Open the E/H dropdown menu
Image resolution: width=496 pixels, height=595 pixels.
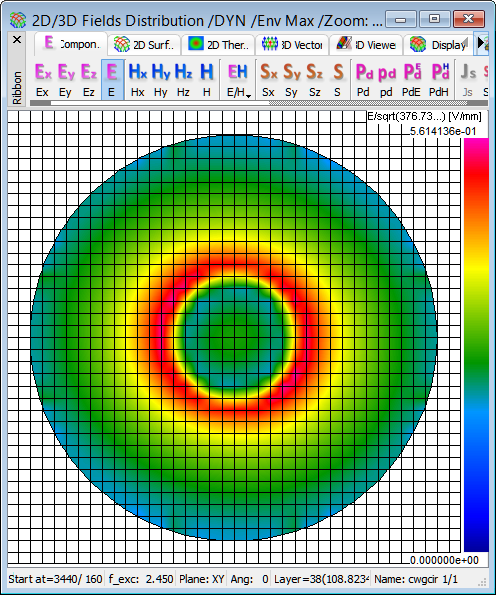[x=238, y=80]
